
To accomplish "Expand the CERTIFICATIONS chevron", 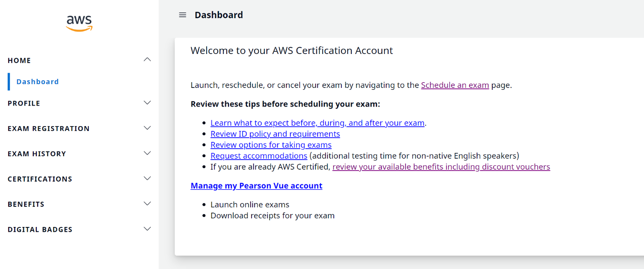I will (148, 178).
